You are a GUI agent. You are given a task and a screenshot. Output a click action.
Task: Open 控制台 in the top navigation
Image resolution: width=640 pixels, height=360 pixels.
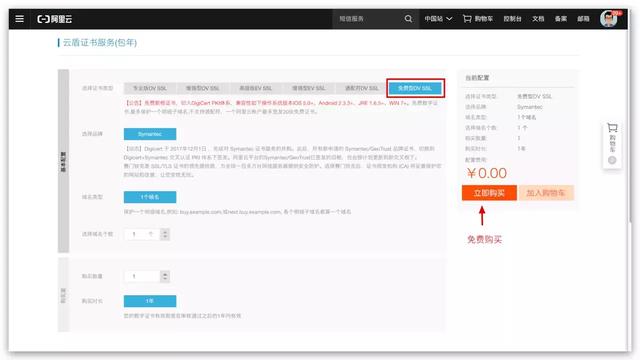click(512, 19)
